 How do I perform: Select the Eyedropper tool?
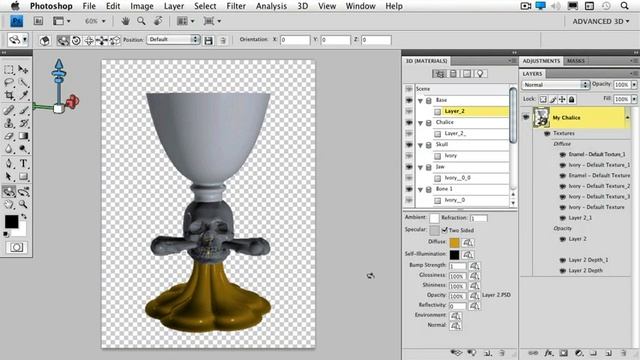click(23, 96)
